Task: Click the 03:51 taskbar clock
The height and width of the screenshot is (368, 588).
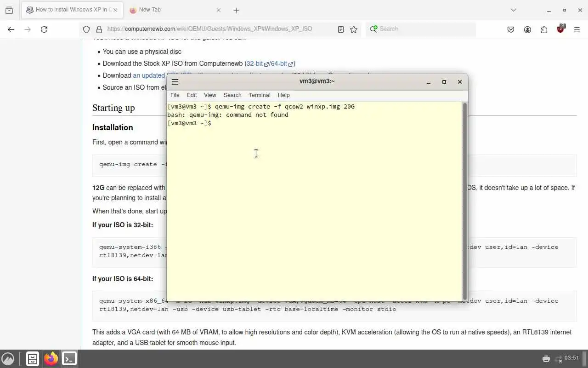Action: 572,358
